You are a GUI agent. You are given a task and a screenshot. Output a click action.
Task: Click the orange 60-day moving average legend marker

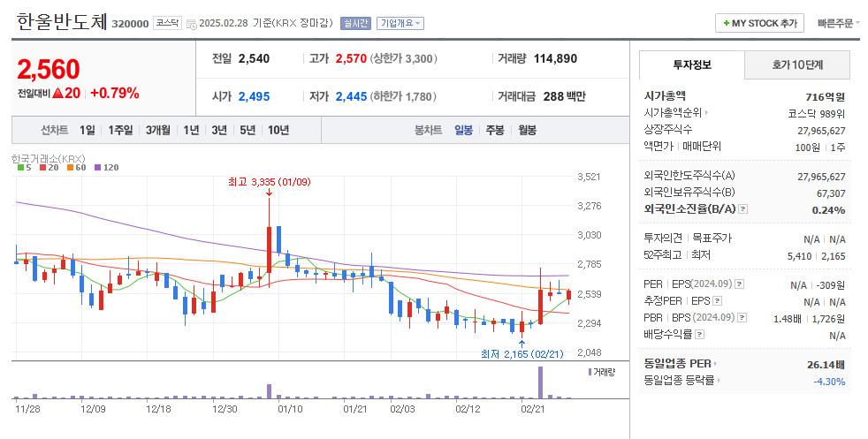pyautogui.click(x=71, y=168)
